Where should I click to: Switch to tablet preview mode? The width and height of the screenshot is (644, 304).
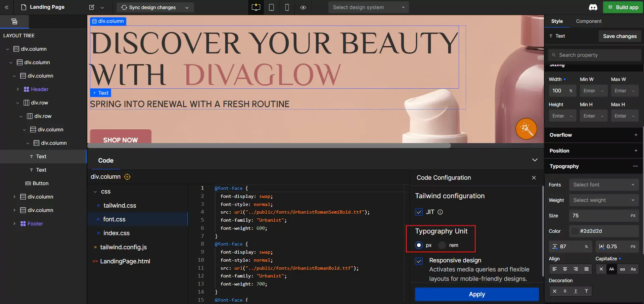271,7
